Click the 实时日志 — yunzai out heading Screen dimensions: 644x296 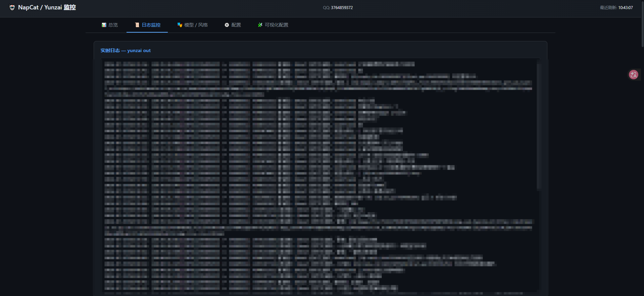[126, 50]
